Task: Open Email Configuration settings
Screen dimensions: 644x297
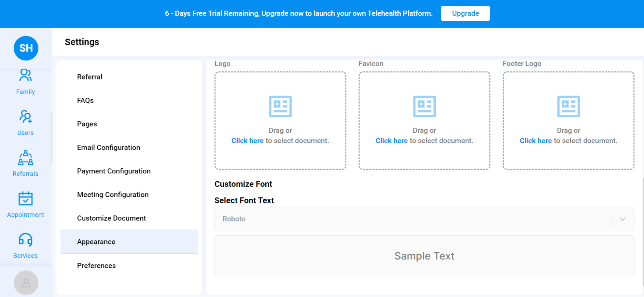Action: pyautogui.click(x=109, y=147)
